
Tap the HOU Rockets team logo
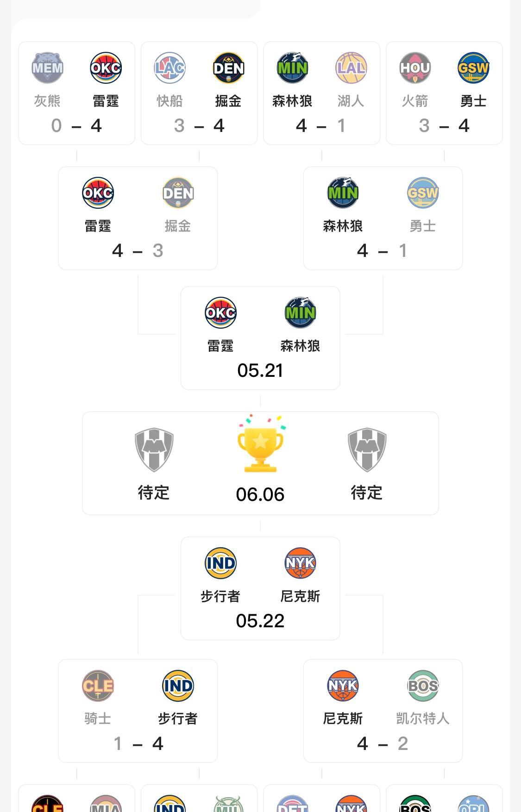(x=415, y=68)
